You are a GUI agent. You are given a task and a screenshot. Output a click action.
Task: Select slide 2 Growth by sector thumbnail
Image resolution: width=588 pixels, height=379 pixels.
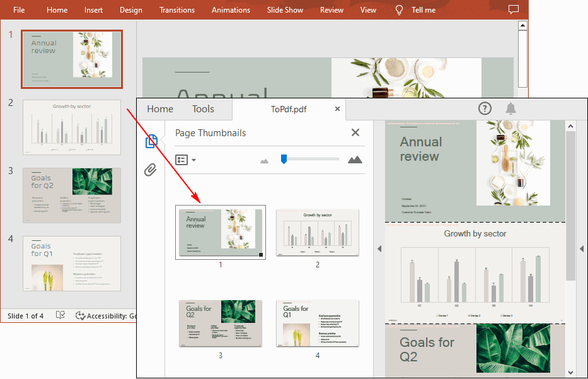pos(72,127)
